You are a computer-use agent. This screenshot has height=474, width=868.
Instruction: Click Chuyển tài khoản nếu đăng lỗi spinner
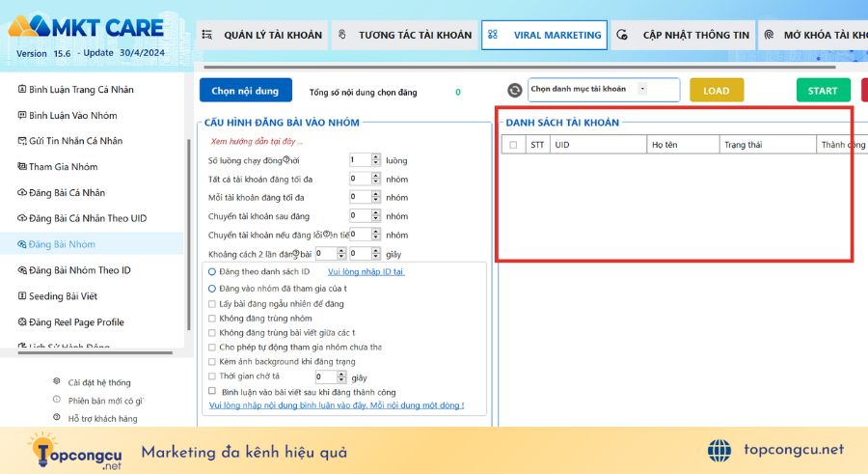[x=376, y=235]
